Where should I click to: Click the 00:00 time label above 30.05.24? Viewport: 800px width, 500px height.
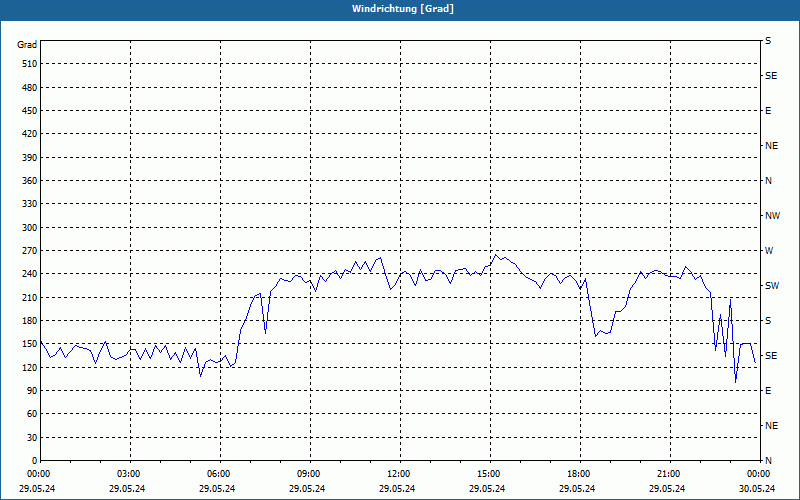pyautogui.click(x=758, y=474)
